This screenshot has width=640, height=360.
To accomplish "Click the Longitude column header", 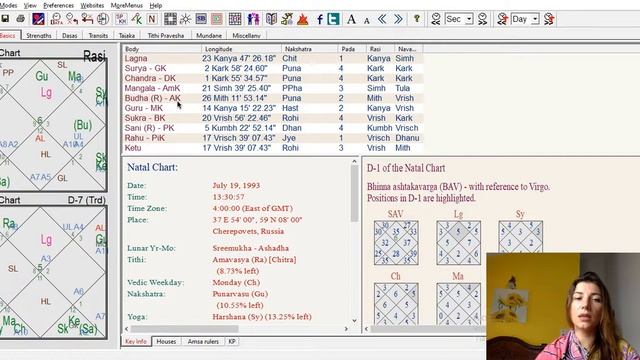I will 241,49.
